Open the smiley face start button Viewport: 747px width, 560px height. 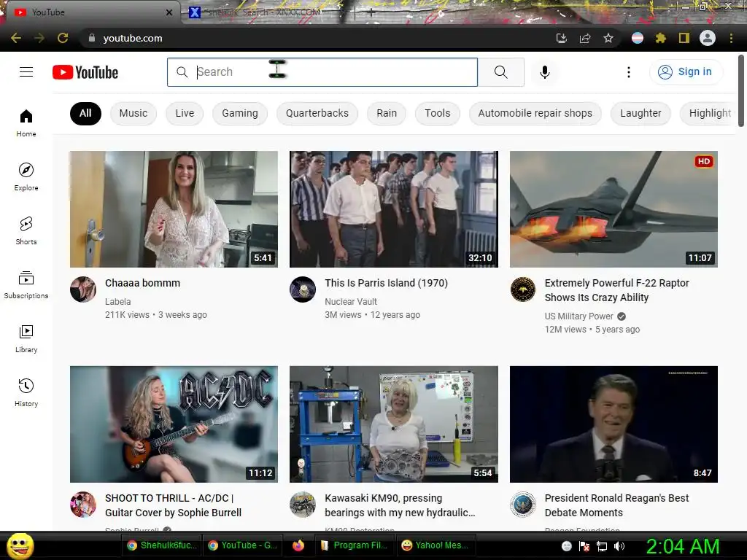(x=20, y=545)
